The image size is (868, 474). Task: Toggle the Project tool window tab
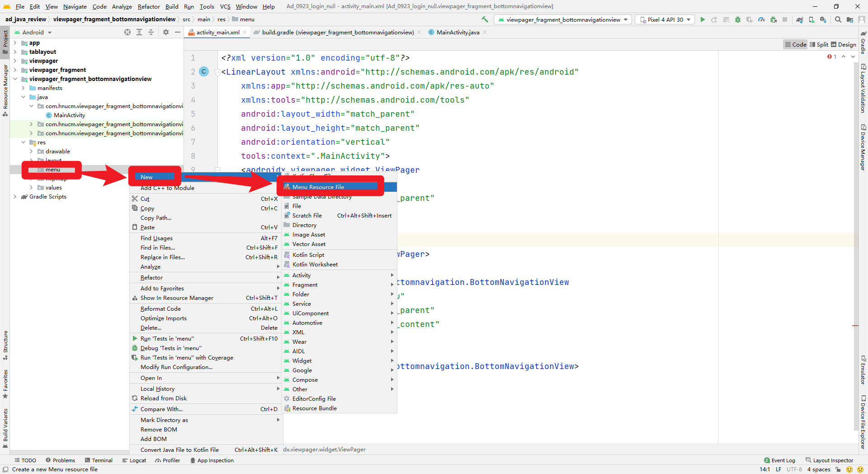click(5, 42)
